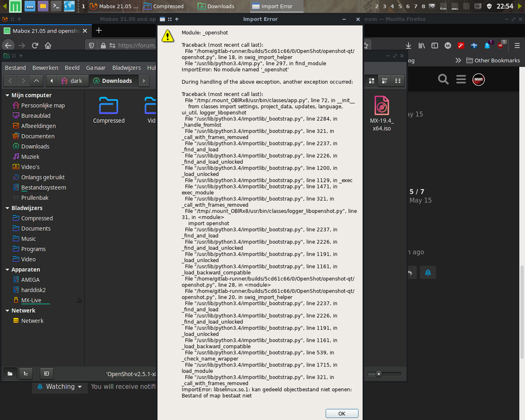
Task: Open Beeld menu in file manager
Action: (x=72, y=68)
